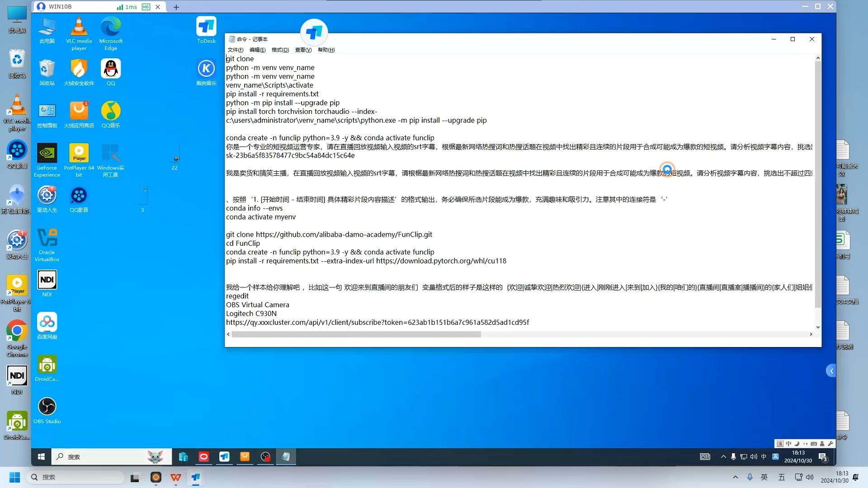Open PotPlayer 64 bit on remote desktop
The width and height of the screenshot is (868, 488).
pos(79,160)
